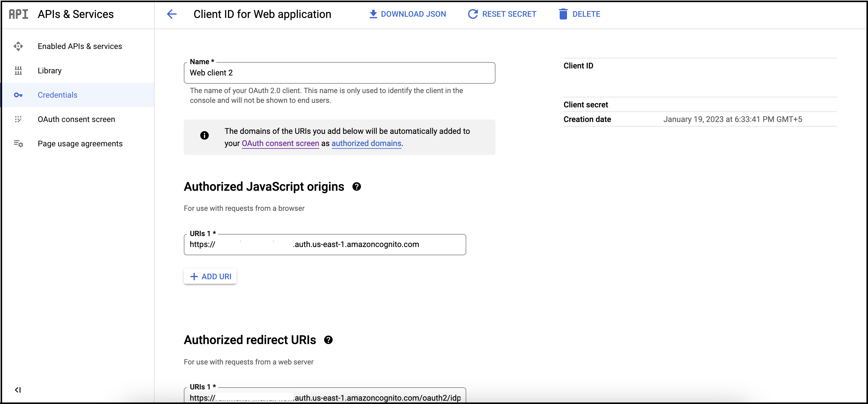Click the Download JSON icon
Image resolution: width=868 pixels, height=404 pixels.
coord(374,14)
